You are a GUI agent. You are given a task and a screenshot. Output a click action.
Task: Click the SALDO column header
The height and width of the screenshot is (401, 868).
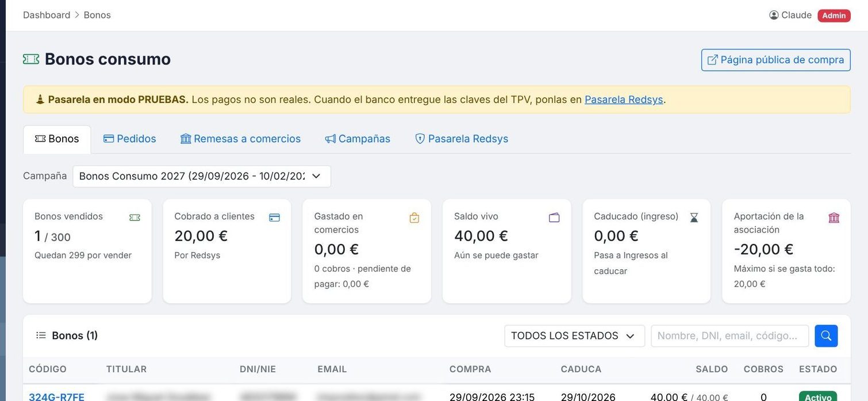(712, 369)
